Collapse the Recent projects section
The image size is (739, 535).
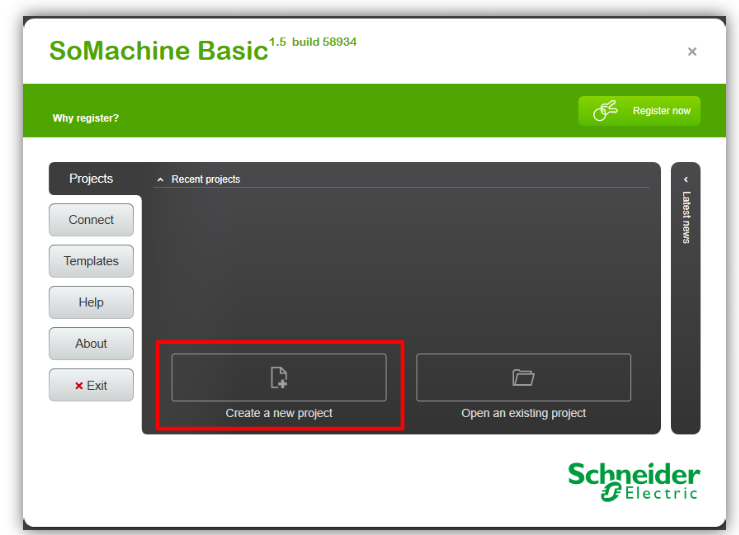click(160, 180)
